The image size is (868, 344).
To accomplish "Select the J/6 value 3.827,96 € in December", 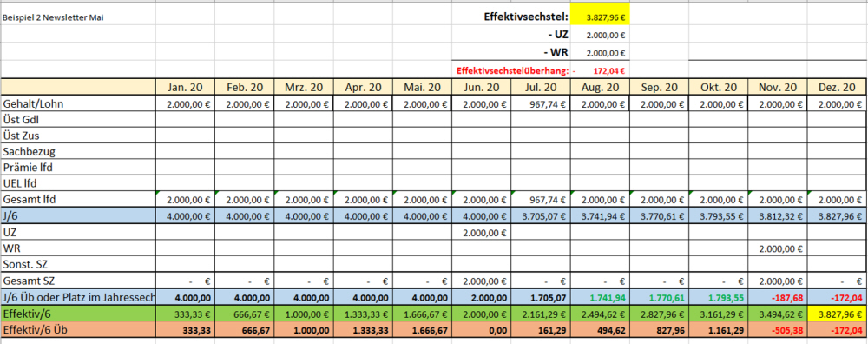I will (837, 216).
